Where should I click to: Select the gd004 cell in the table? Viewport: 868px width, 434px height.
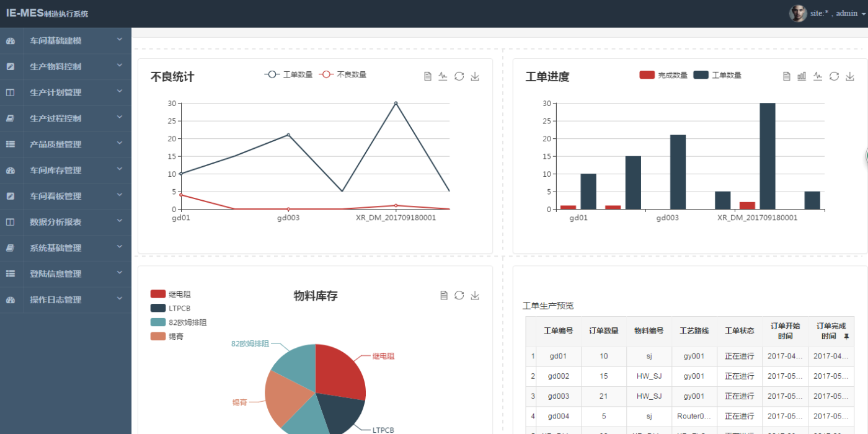coord(558,416)
